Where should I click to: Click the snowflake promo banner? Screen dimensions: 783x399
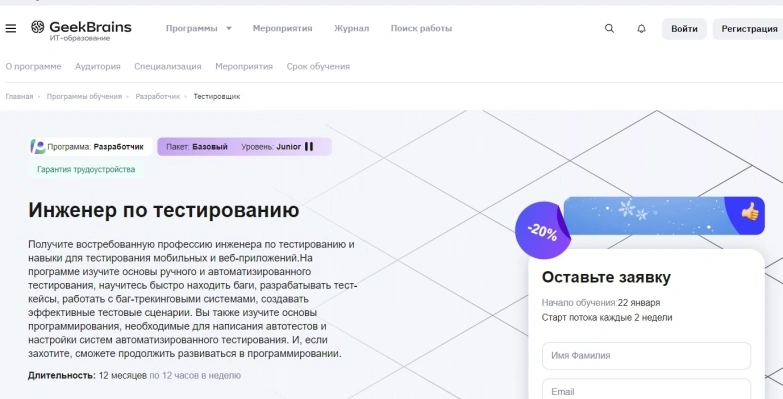663,216
